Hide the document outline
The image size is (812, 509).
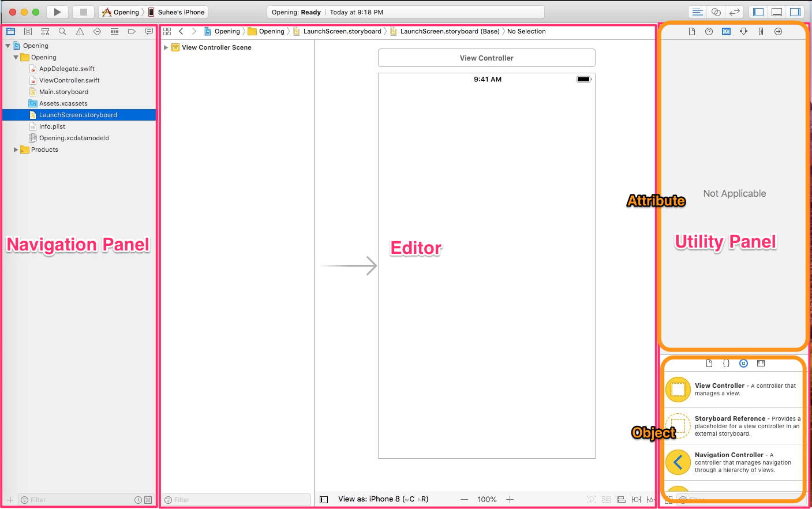pos(324,500)
